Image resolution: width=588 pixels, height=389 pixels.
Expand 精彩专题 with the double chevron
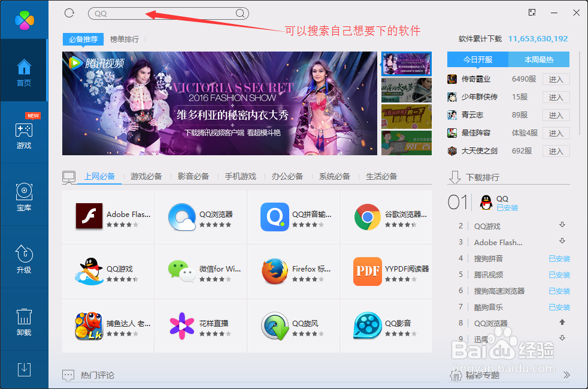click(x=566, y=375)
